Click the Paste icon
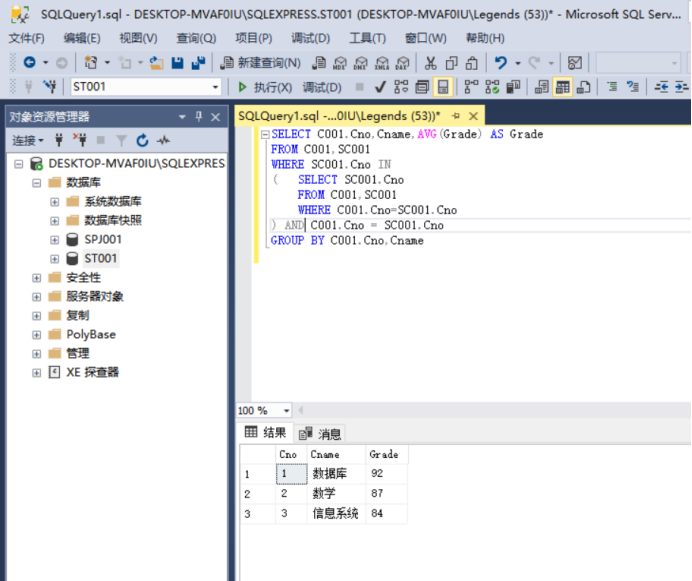The height and width of the screenshot is (581, 692). pos(472,63)
